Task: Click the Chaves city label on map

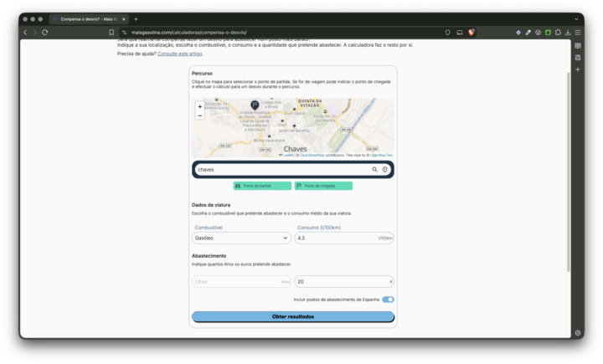Action: (295, 149)
